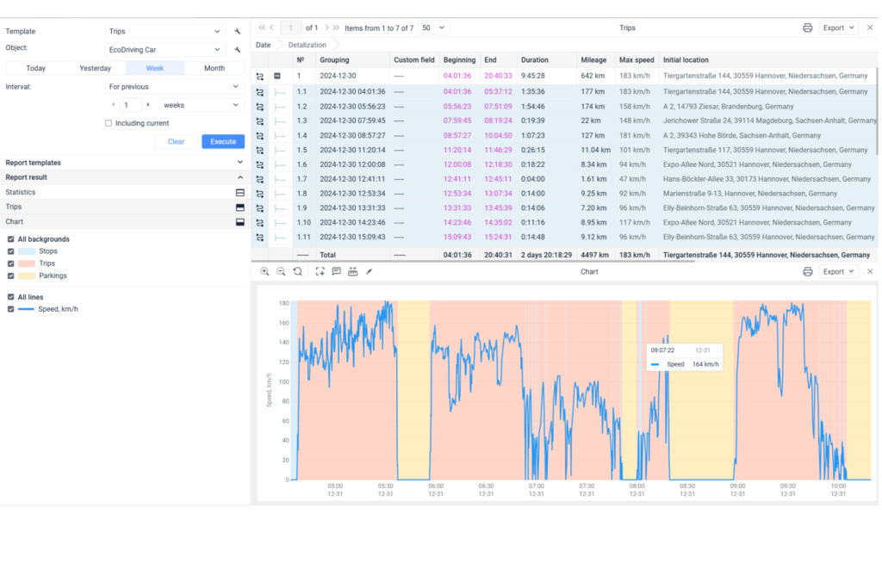Click the chart zoom-in magnifier icon
The height and width of the screenshot is (588, 882).
pos(264,271)
